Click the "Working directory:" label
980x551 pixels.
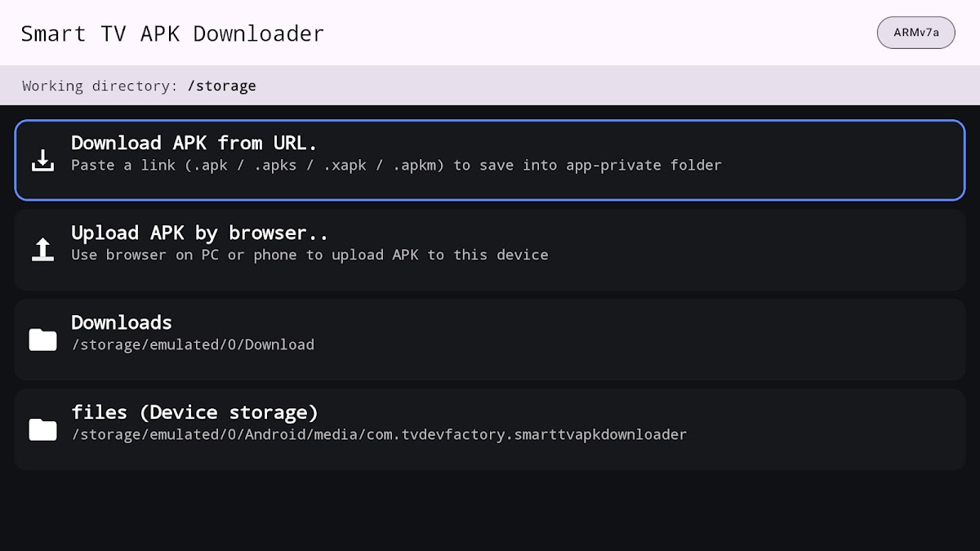[x=100, y=86]
